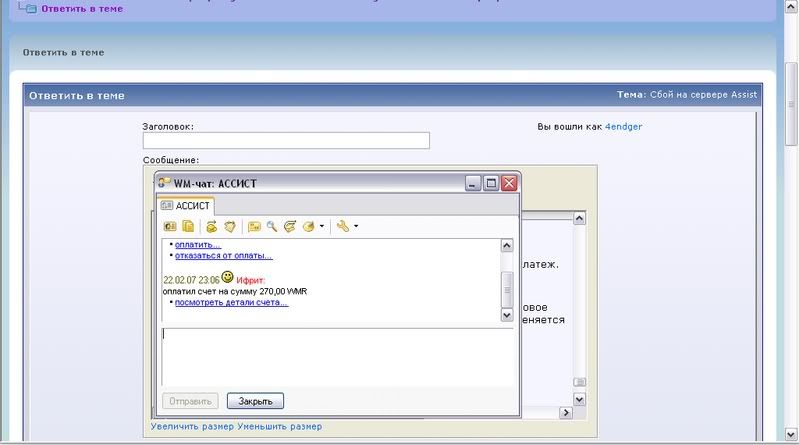Click chat history scrollbar down arrow
This screenshot has width=799, height=445.
coord(507,315)
